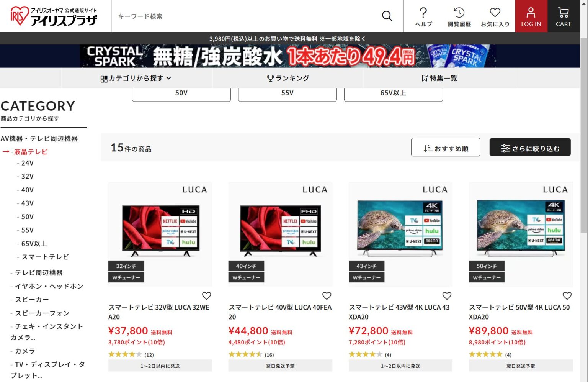
Task: Click the grid icon next to カテゴリから探す
Action: click(x=104, y=78)
